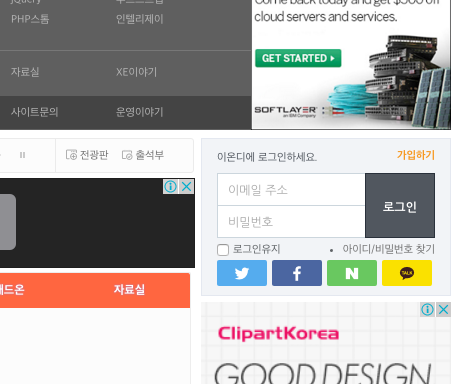Pause the ticker with the pause icon
Viewport: 453px width, 384px height.
(22, 155)
